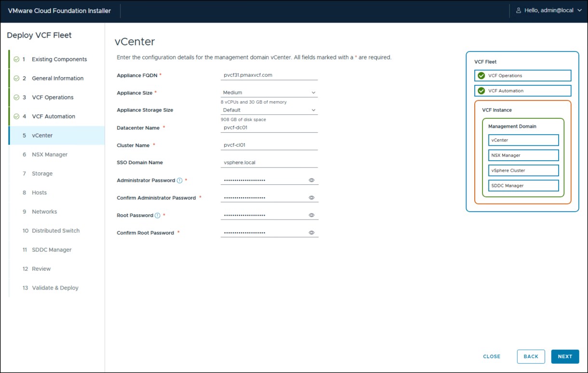Image resolution: width=588 pixels, height=373 pixels.
Task: Click the green checkmark icon for VCF Operations step
Action: pos(16,97)
